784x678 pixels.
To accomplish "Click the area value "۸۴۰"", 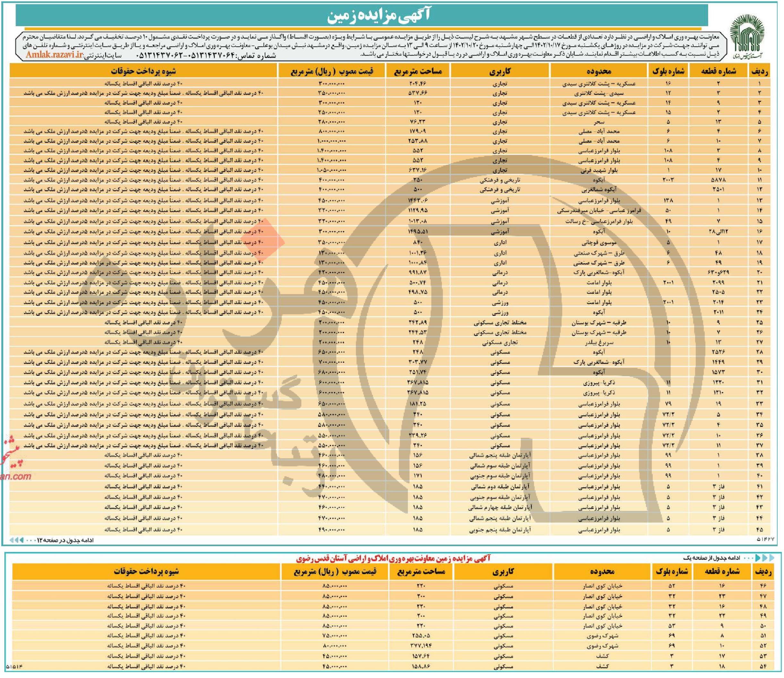I will coord(418,242).
